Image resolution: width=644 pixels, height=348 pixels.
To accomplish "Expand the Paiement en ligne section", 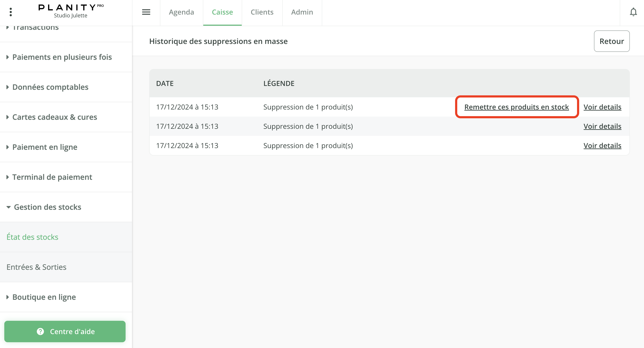I will pyautogui.click(x=45, y=147).
